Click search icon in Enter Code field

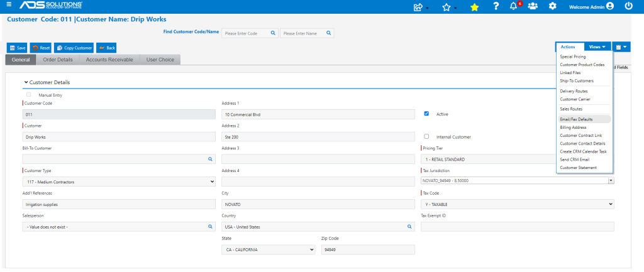272,33
